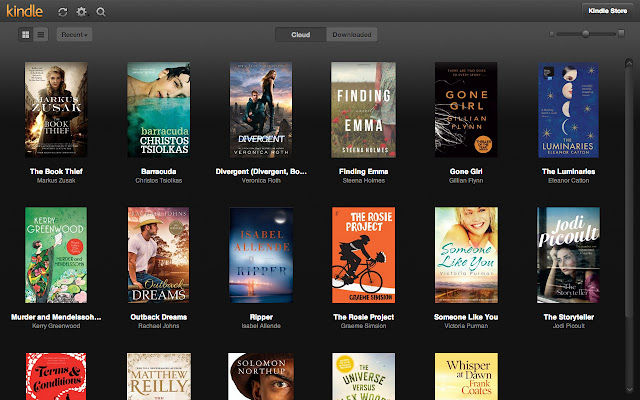Click 'Victoria Purman' author text
Viewport: 640px width, 400px height.
point(466,326)
